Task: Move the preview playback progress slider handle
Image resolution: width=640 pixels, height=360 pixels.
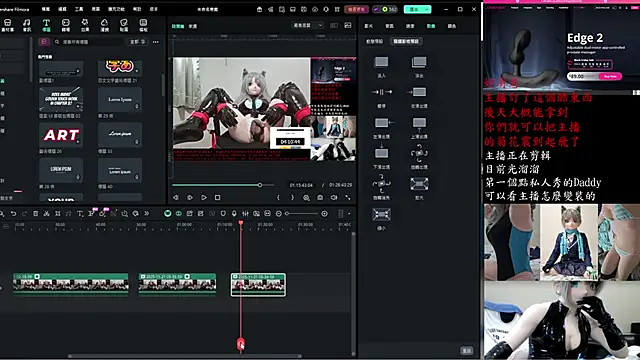Action: (260, 185)
